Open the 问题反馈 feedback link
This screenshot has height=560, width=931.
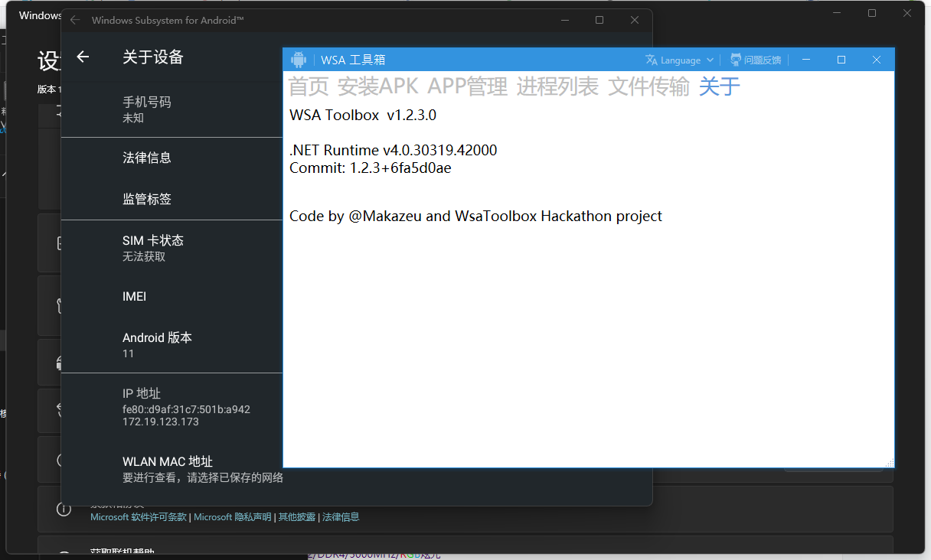[x=756, y=60]
